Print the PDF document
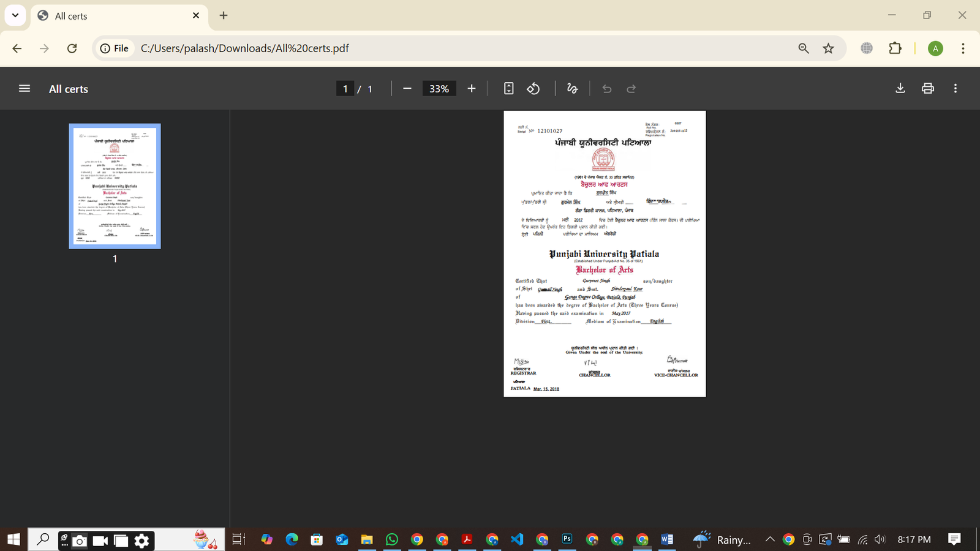Viewport: 980px width, 551px height. pyautogui.click(x=928, y=88)
